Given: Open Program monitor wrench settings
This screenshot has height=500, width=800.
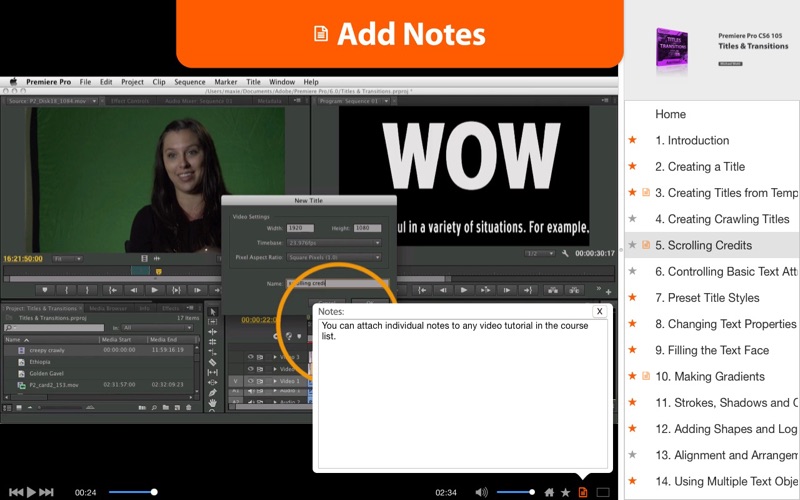Looking at the screenshot, I should (565, 253).
